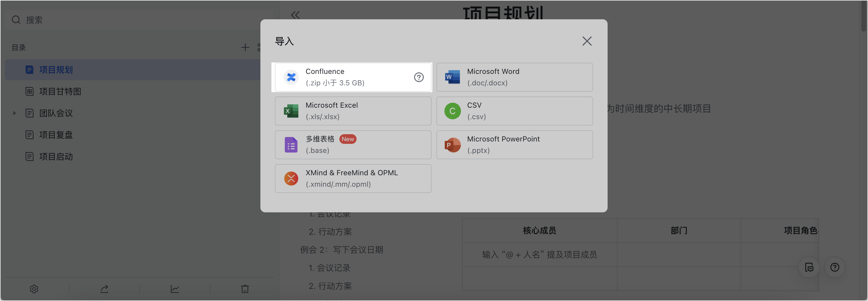Screen dimensions: 868x301
Task: Click the share arrow icon
Action: [104, 289]
